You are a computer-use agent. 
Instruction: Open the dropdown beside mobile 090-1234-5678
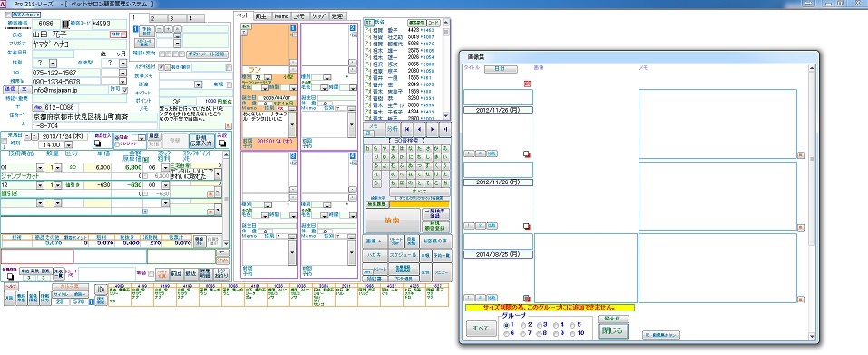[122, 81]
